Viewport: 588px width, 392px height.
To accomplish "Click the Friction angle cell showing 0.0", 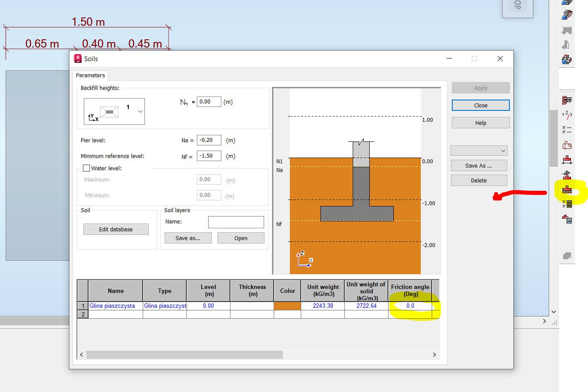I will (x=410, y=306).
